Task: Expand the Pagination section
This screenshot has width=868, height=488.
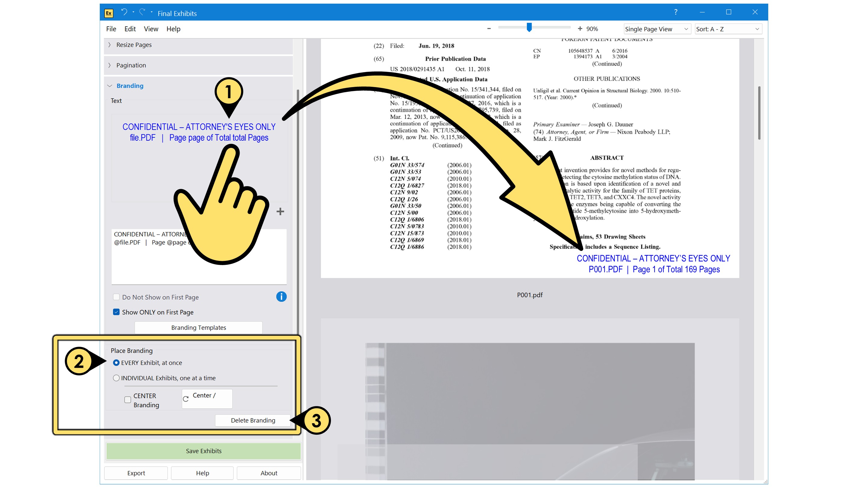Action: coord(131,65)
